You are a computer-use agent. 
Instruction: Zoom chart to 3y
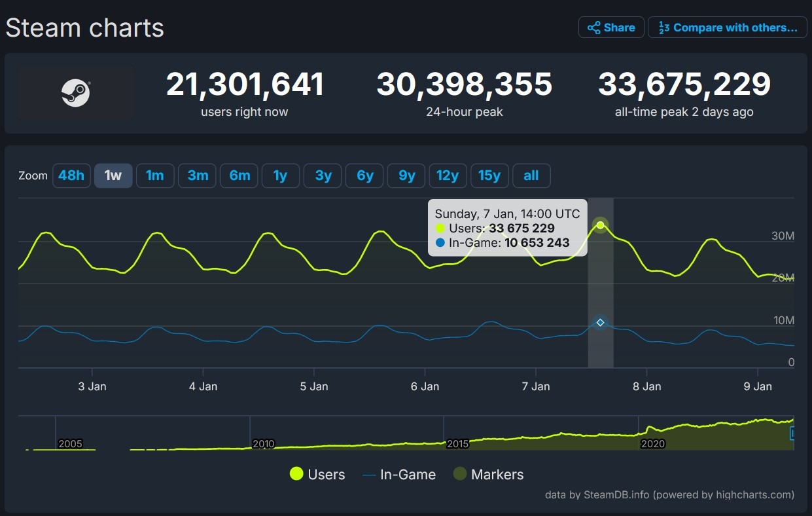point(323,175)
